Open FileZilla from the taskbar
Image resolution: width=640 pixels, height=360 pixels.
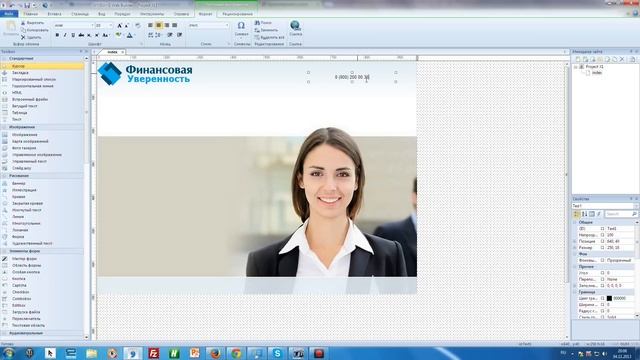pyautogui.click(x=153, y=353)
